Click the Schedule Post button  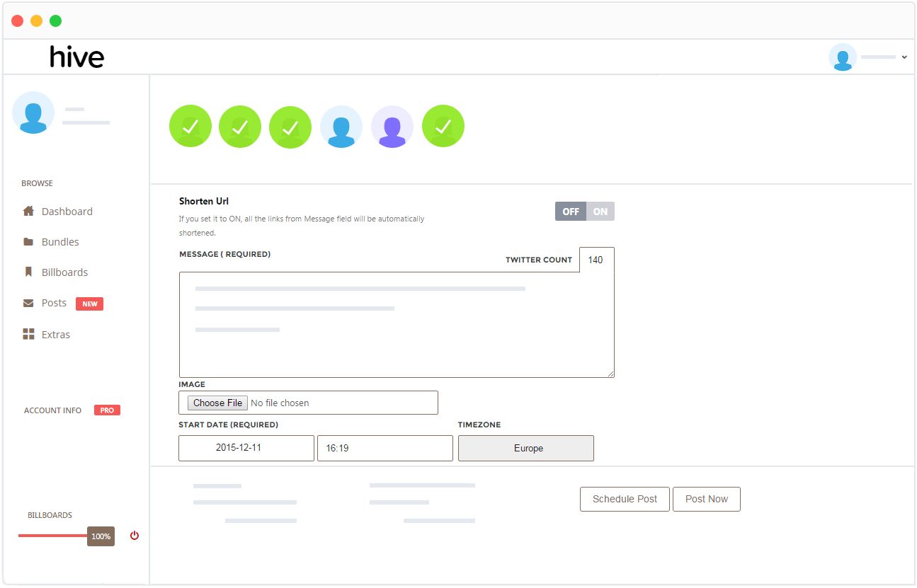point(624,499)
